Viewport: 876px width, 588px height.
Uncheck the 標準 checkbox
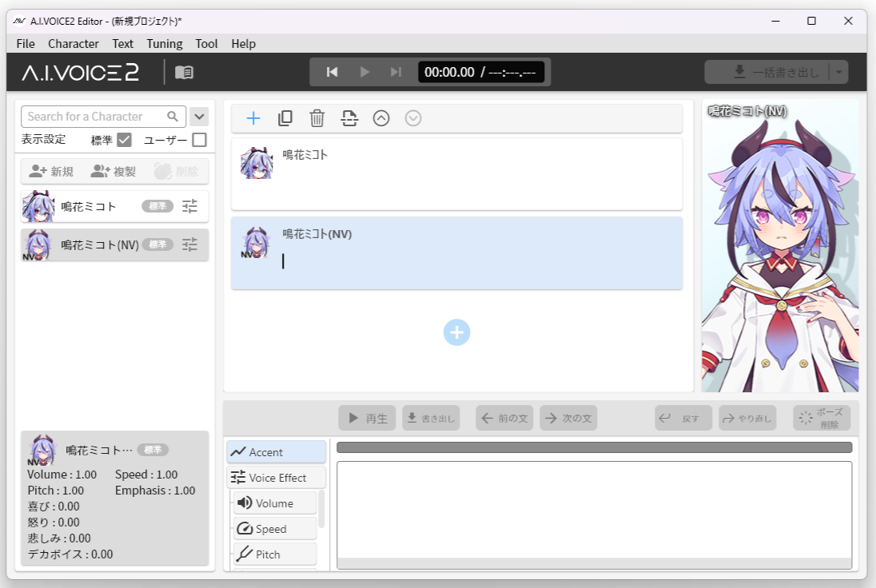124,140
